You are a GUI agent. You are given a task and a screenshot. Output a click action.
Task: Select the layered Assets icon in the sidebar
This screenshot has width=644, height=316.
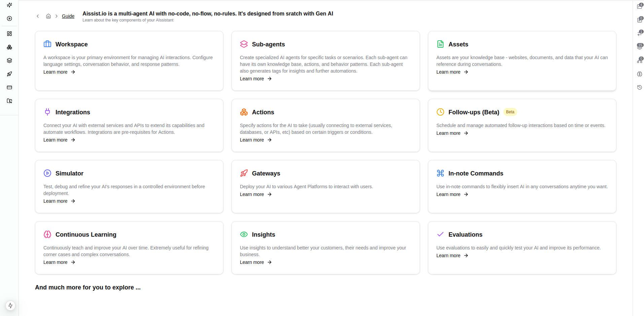click(x=9, y=61)
